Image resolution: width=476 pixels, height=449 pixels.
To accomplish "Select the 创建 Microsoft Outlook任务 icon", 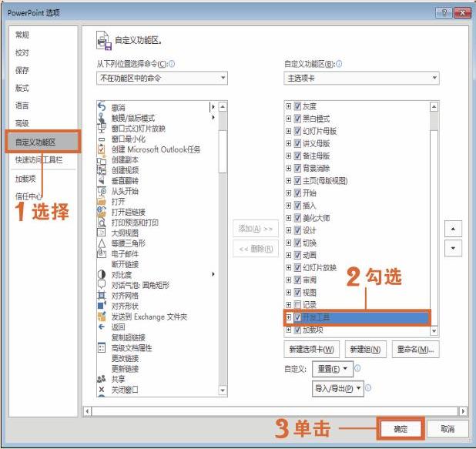I will tap(102, 149).
